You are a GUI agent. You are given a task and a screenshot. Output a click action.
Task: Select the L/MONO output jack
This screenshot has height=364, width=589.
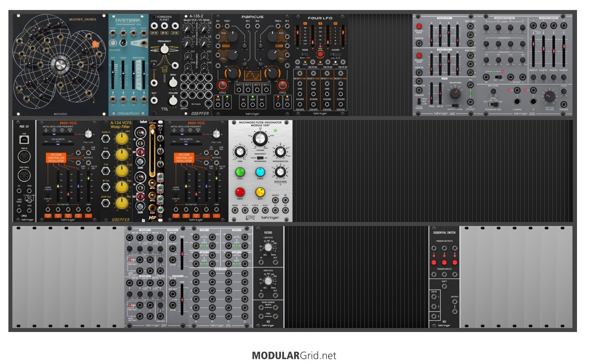[x=517, y=101]
